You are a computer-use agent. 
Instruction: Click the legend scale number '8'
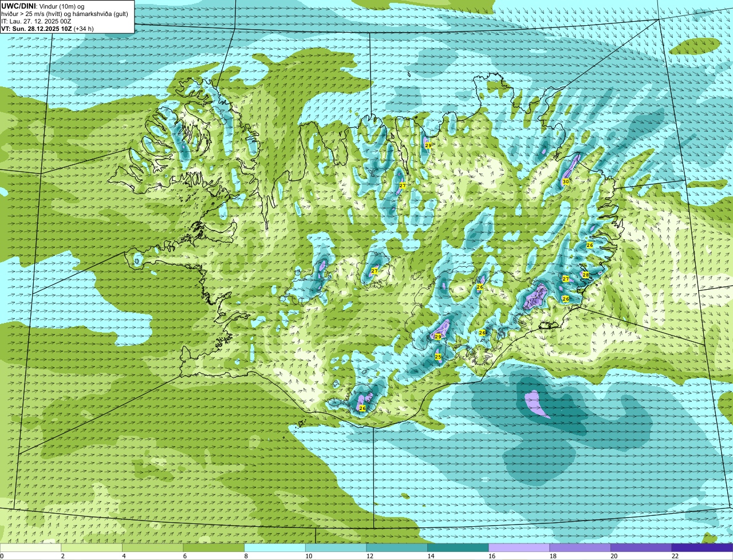point(246,556)
